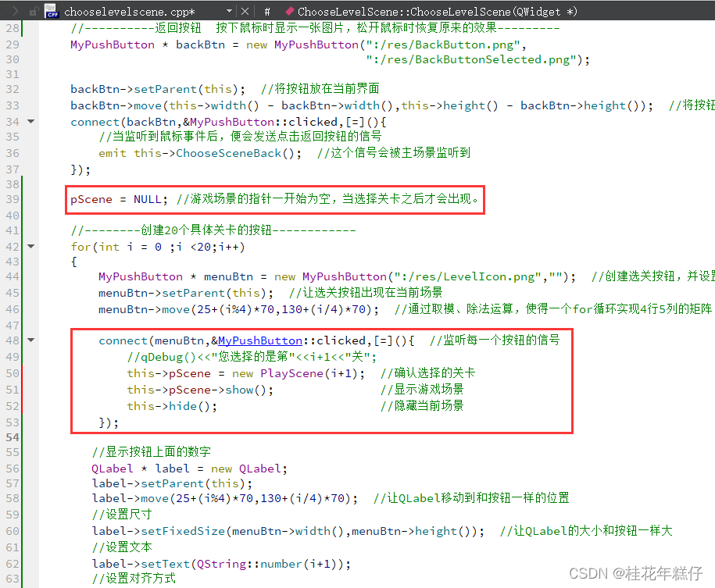
Task: Close the chooselevelscene.cpp document
Action: pyautogui.click(x=245, y=12)
